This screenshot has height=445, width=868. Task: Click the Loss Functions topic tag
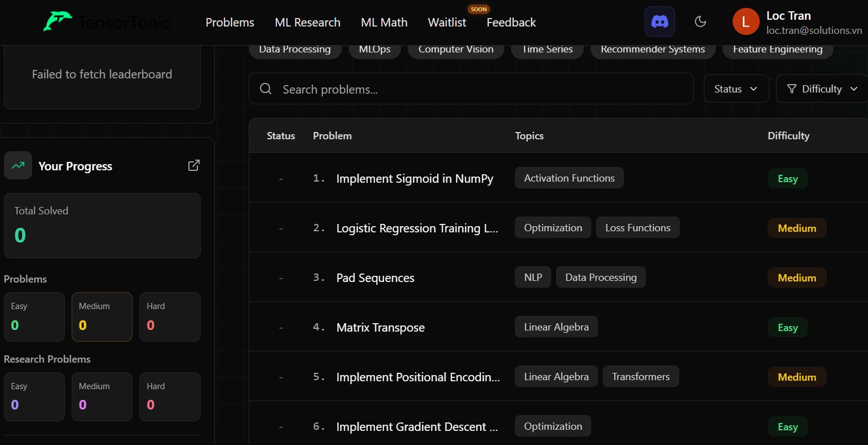click(x=638, y=227)
